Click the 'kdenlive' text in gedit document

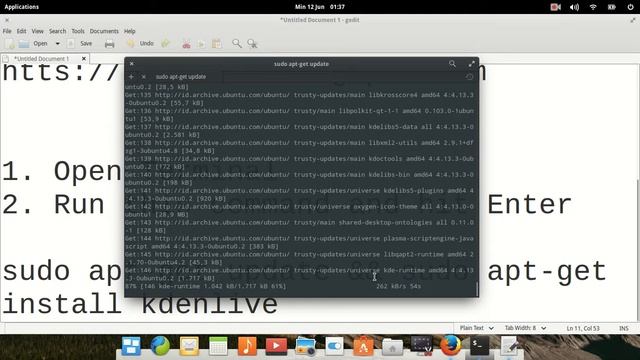tap(209, 304)
